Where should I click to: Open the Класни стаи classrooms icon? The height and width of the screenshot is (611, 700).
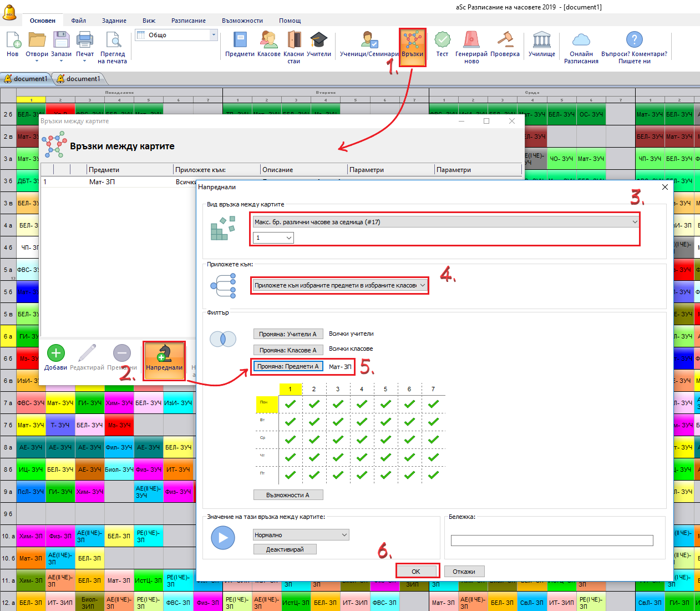click(x=293, y=42)
